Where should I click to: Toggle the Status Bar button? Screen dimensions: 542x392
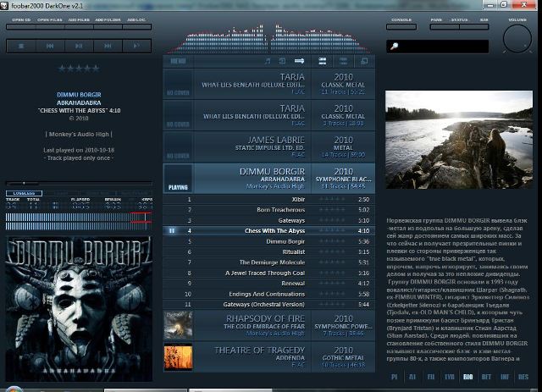click(474, 27)
